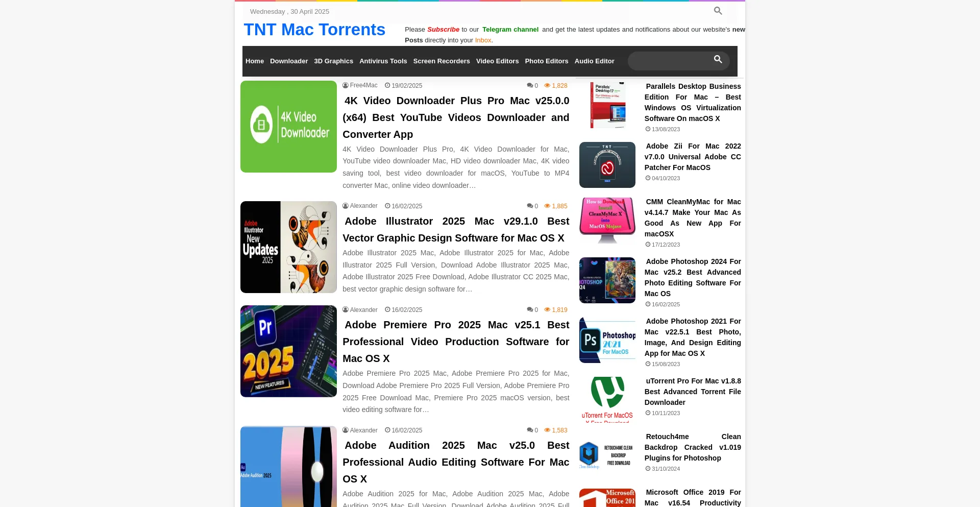This screenshot has width=980, height=507.
Task: Click the views eye icon showing 1,819
Action: pyautogui.click(x=547, y=309)
